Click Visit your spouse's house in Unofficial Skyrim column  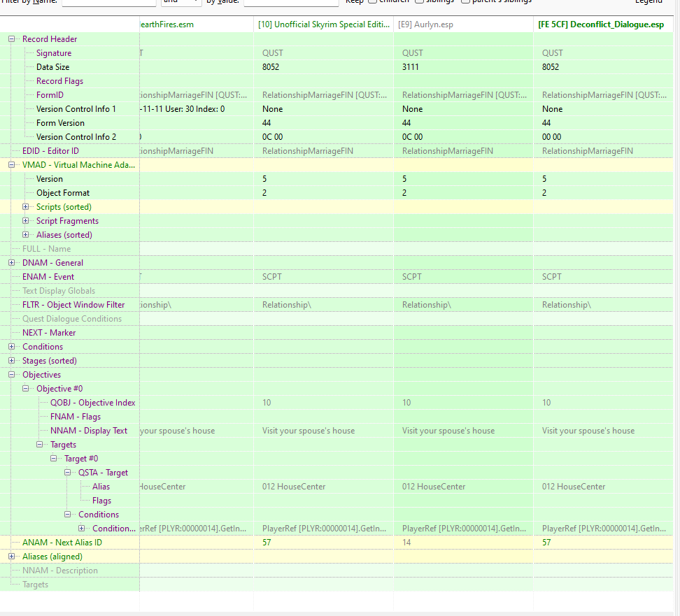point(309,431)
